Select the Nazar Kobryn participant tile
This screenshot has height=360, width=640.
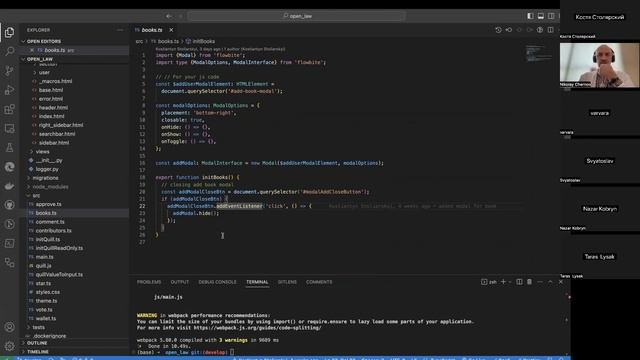tap(600, 209)
